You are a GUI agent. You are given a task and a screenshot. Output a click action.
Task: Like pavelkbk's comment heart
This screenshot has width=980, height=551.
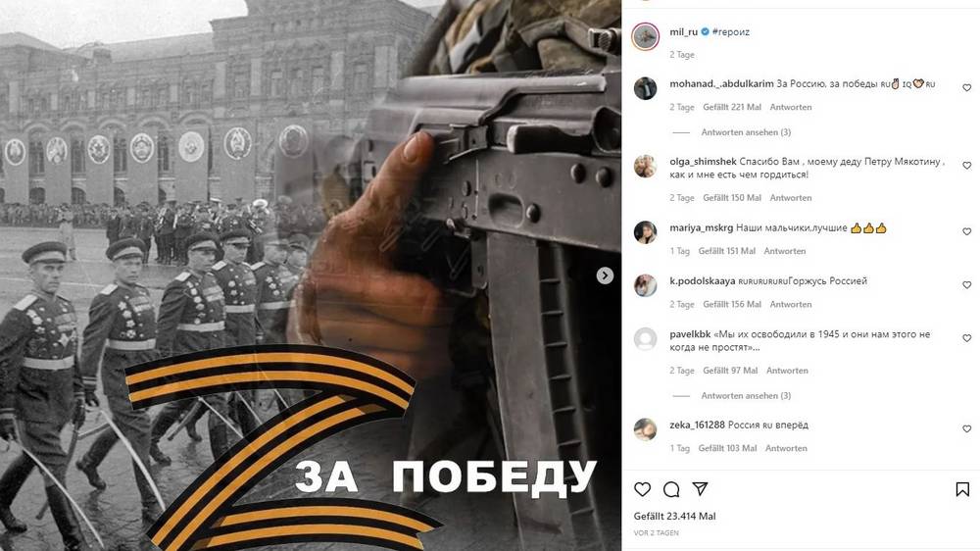coord(967,337)
